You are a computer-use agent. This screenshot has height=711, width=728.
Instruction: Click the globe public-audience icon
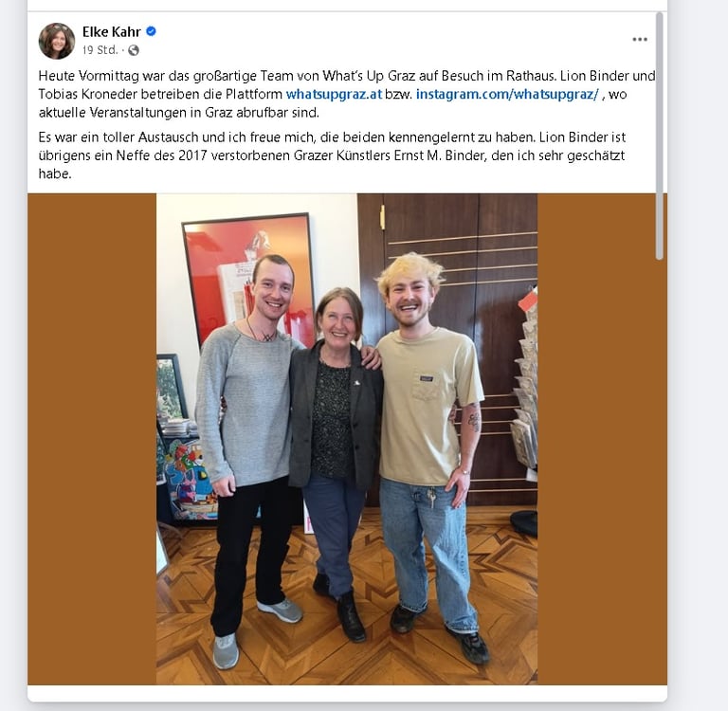[x=134, y=50]
